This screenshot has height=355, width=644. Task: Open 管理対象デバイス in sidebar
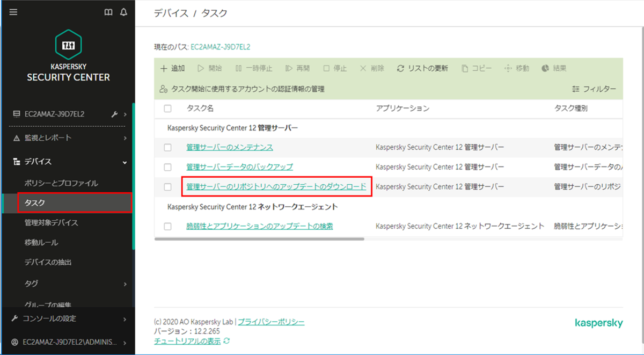coord(51,223)
